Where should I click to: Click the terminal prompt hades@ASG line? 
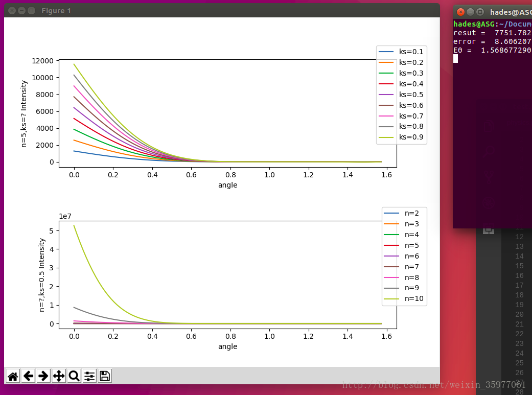(x=492, y=24)
